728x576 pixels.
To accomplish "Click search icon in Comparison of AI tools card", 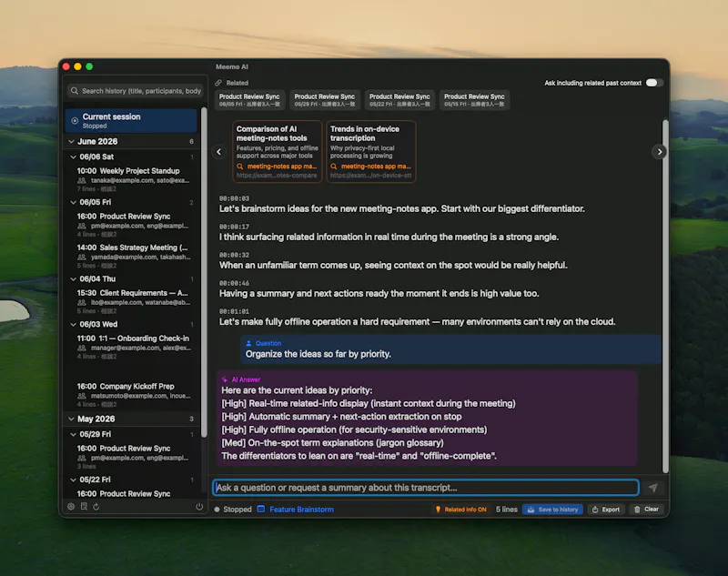I will (240, 167).
